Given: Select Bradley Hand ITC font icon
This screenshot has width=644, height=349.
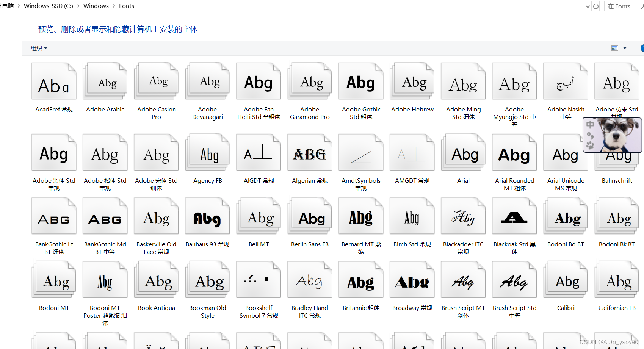Looking at the screenshot, I should (x=310, y=280).
